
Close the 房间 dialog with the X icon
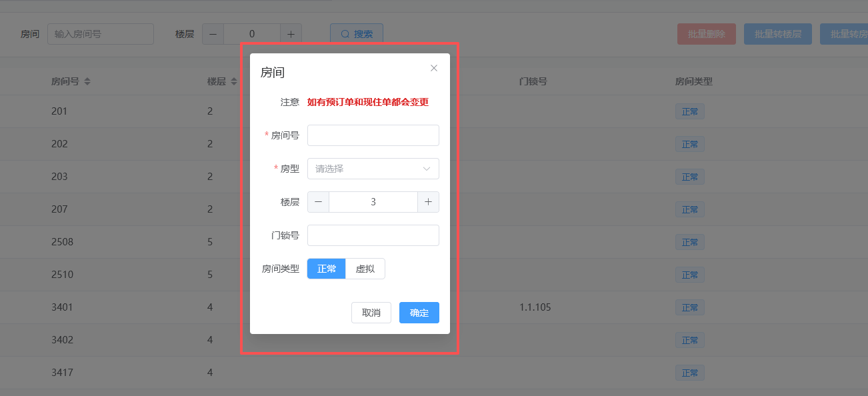click(434, 68)
